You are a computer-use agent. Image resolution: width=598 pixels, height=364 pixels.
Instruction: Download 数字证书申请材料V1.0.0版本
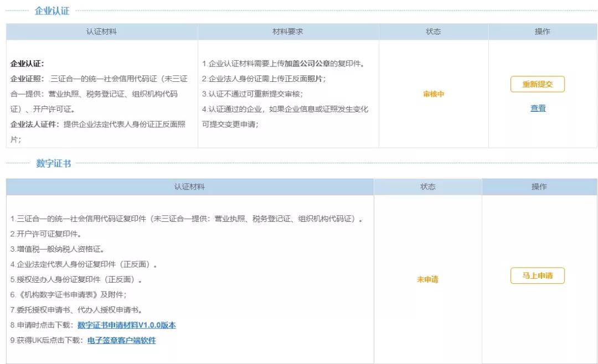(x=127, y=325)
